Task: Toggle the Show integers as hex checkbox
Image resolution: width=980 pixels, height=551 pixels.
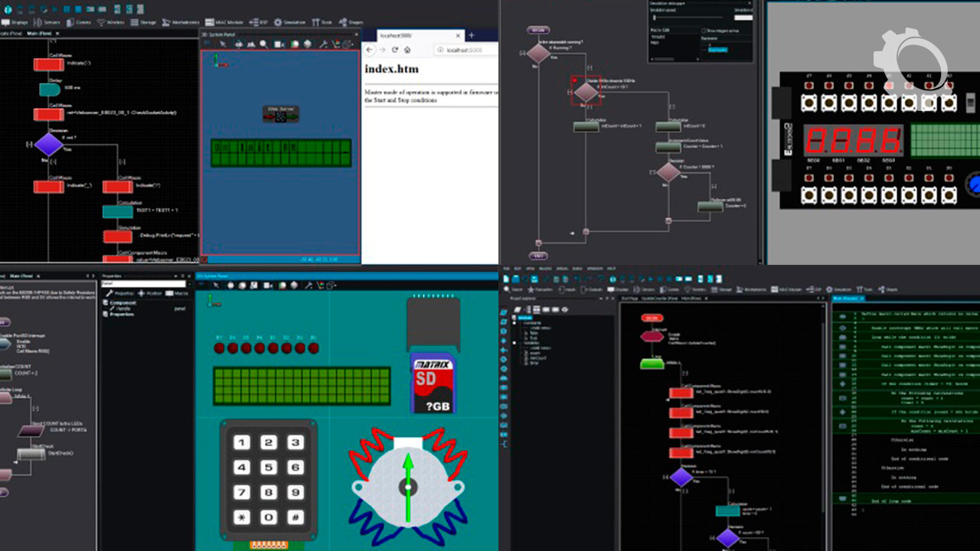Action: (704, 30)
